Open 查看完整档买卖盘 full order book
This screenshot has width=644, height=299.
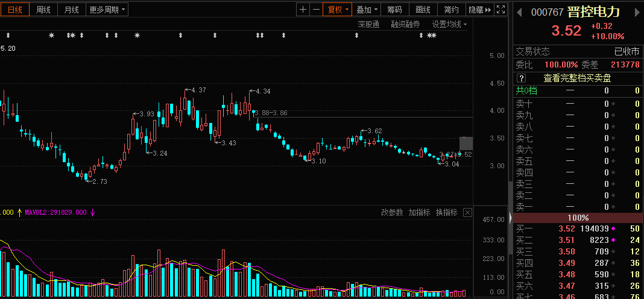pyautogui.click(x=577, y=78)
